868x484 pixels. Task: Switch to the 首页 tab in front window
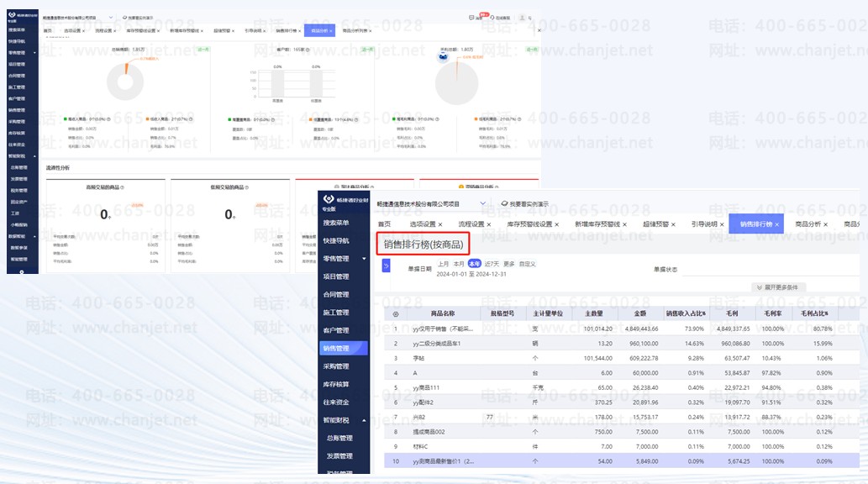384,224
